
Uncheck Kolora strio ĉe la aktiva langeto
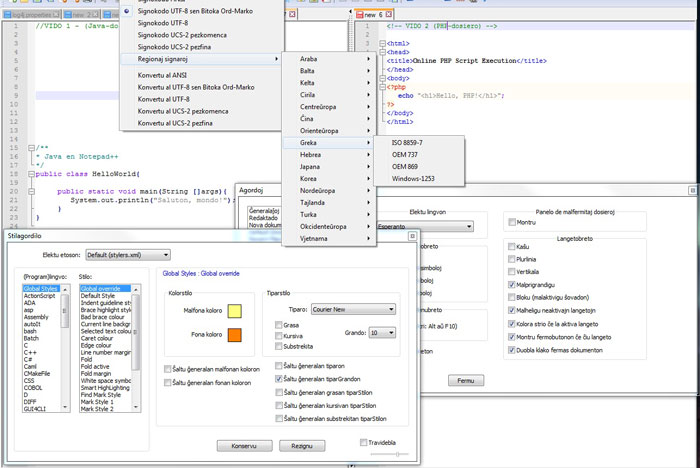pos(512,324)
